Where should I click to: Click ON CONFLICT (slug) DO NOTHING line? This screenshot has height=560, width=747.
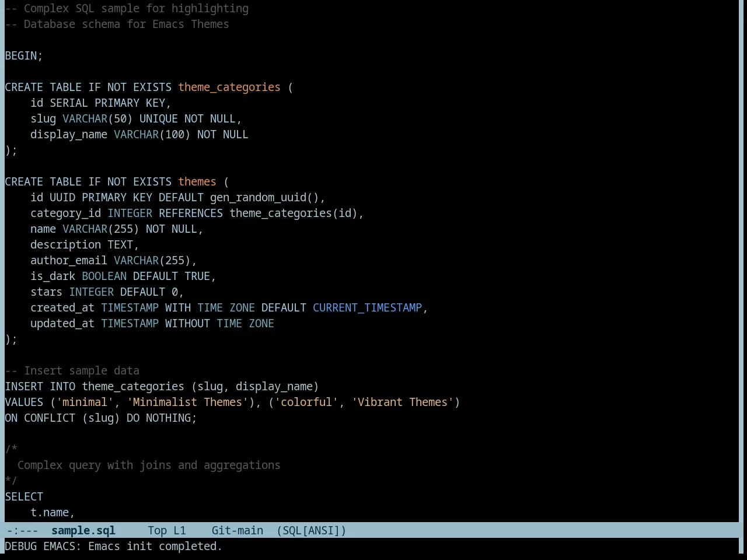(101, 418)
